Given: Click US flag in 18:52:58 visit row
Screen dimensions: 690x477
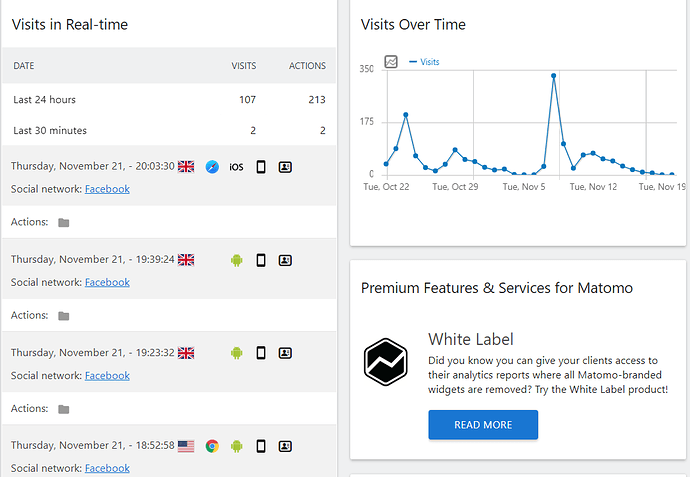Looking at the screenshot, I should pyautogui.click(x=186, y=446).
